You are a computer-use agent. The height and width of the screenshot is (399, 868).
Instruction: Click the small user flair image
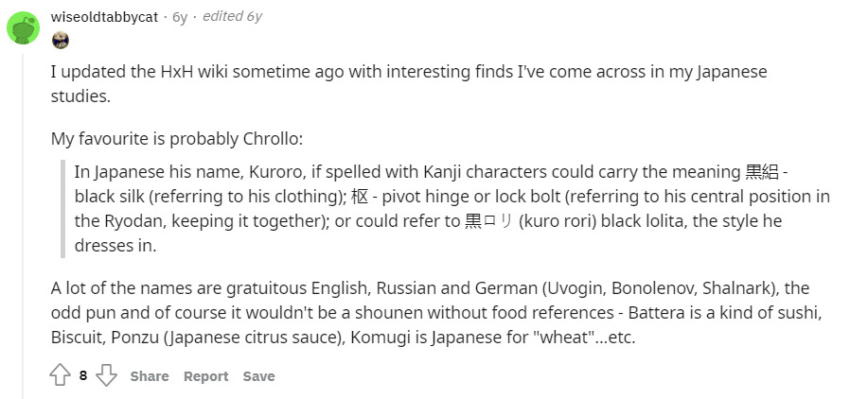pos(61,40)
